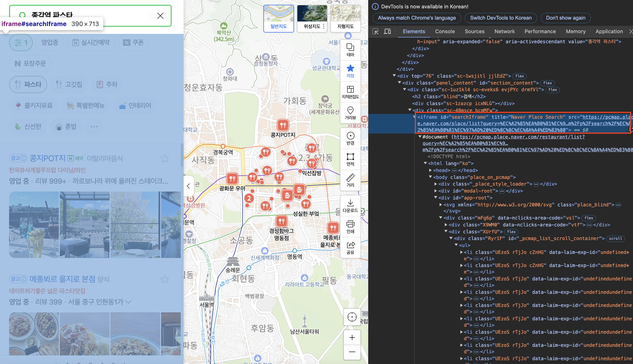Image resolution: width=633 pixels, height=364 pixels.
Task: Toggle the 파스타 category filter chip
Action: tap(28, 85)
